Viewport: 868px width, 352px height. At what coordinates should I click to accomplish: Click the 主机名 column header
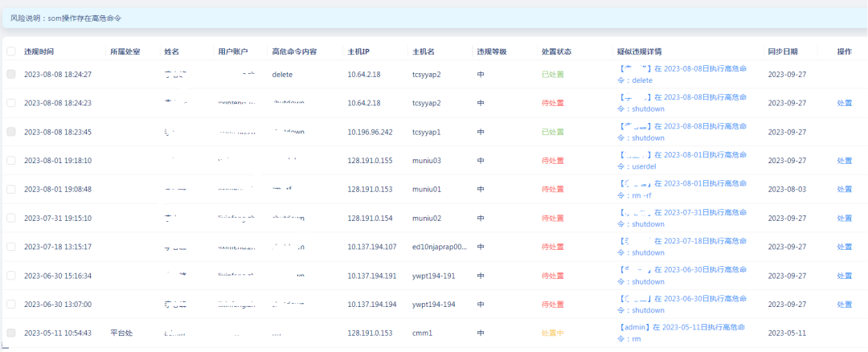pyautogui.click(x=424, y=51)
